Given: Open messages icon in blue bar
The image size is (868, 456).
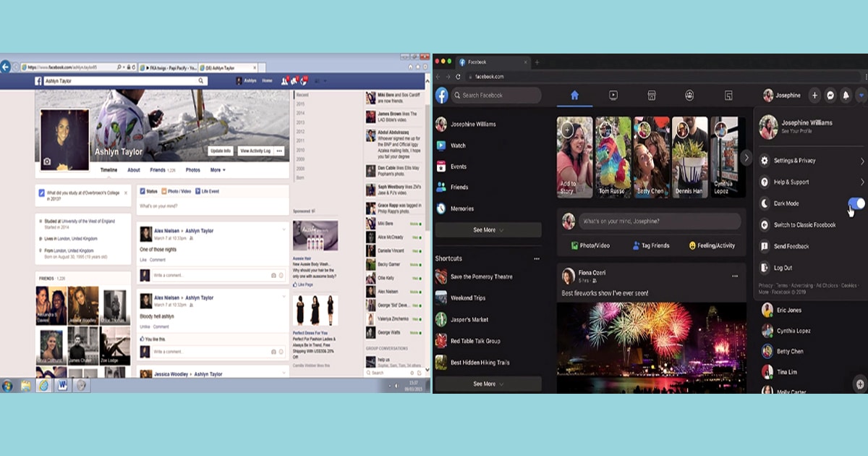Looking at the screenshot, I should tap(295, 81).
